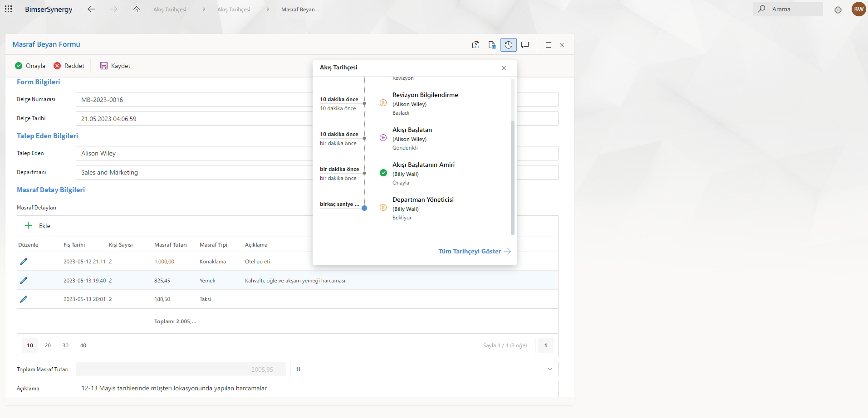Open the BW user avatar
Viewport: 868px width, 418px height.
(859, 9)
